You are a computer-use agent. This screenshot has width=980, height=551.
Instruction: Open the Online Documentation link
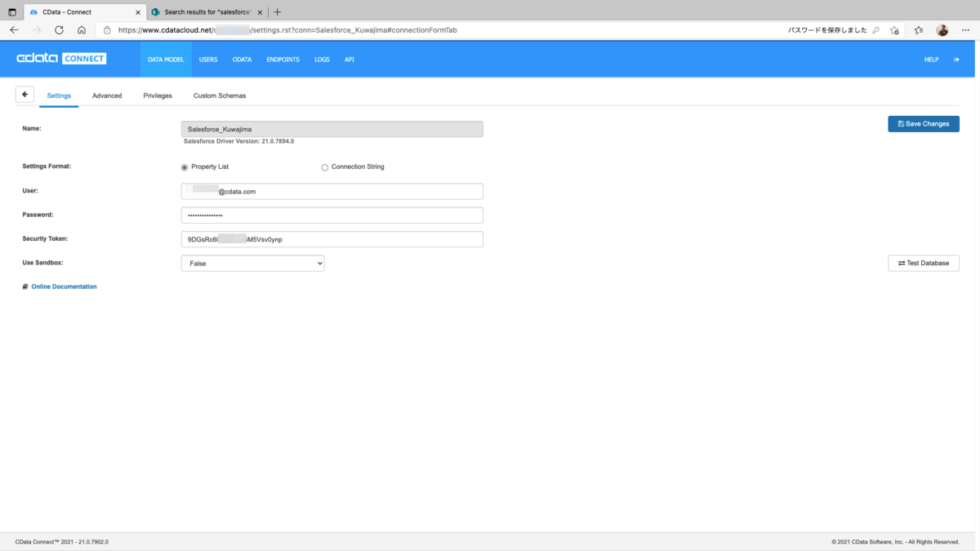point(64,287)
